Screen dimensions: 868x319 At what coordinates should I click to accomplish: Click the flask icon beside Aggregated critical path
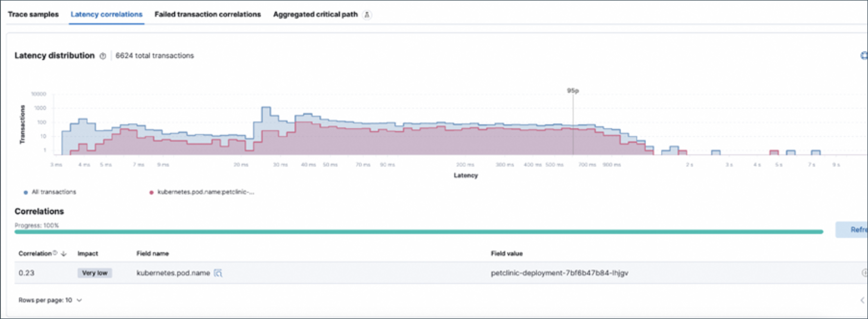click(367, 15)
